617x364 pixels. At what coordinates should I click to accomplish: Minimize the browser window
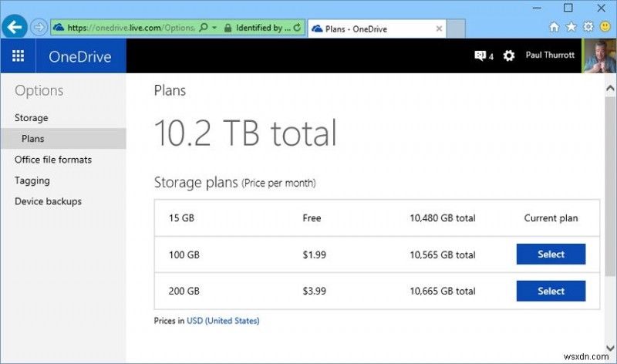pos(537,8)
